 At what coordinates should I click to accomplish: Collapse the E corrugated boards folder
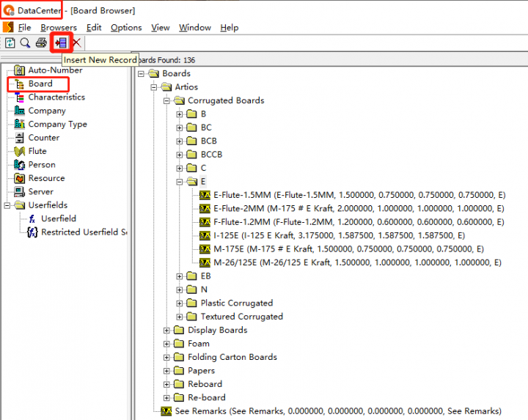click(180, 182)
